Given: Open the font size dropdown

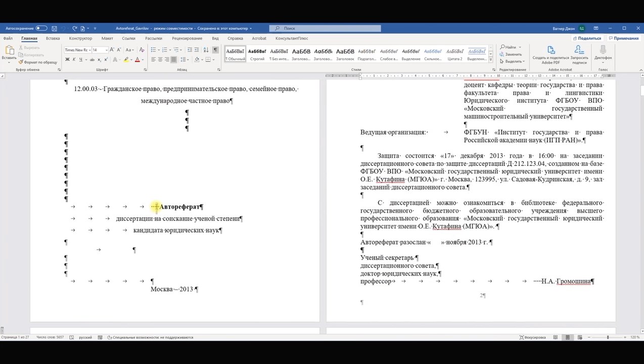Looking at the screenshot, I should [x=107, y=50].
